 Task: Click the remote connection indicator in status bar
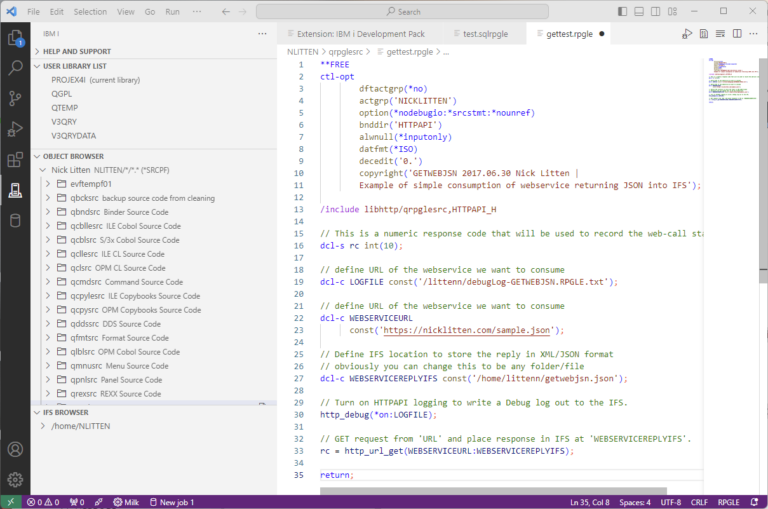[10, 502]
